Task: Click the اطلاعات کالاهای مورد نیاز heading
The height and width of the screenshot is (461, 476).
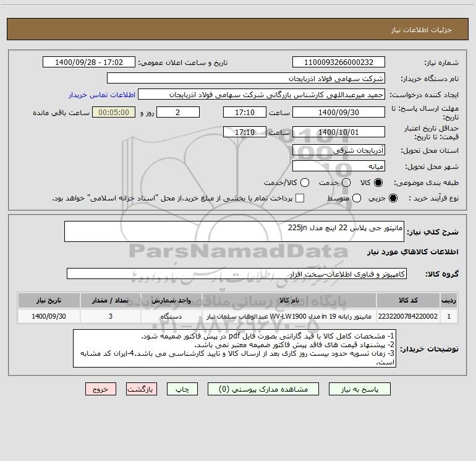Action: (x=413, y=252)
